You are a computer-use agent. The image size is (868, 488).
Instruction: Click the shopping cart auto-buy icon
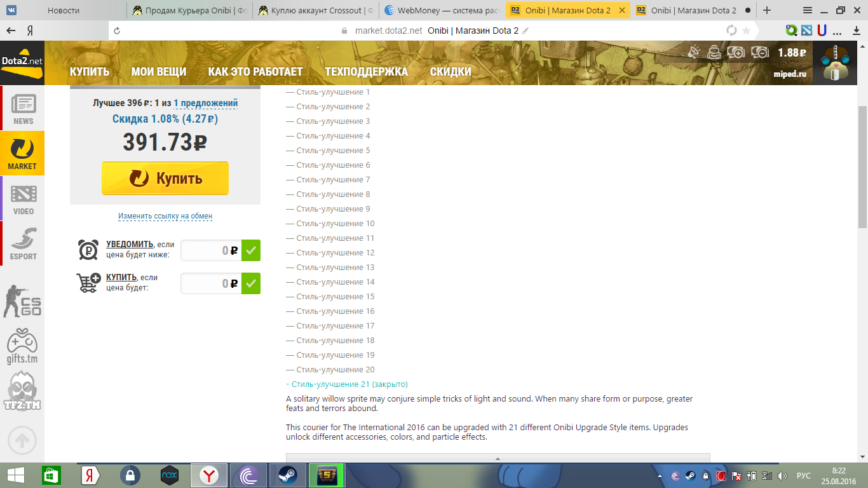coord(88,283)
